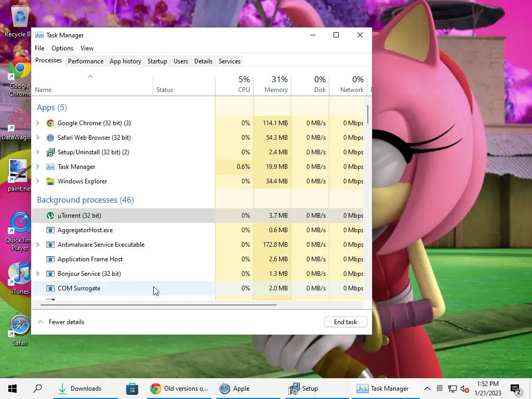
Task: Sort processes by CPU column
Action: (x=234, y=85)
